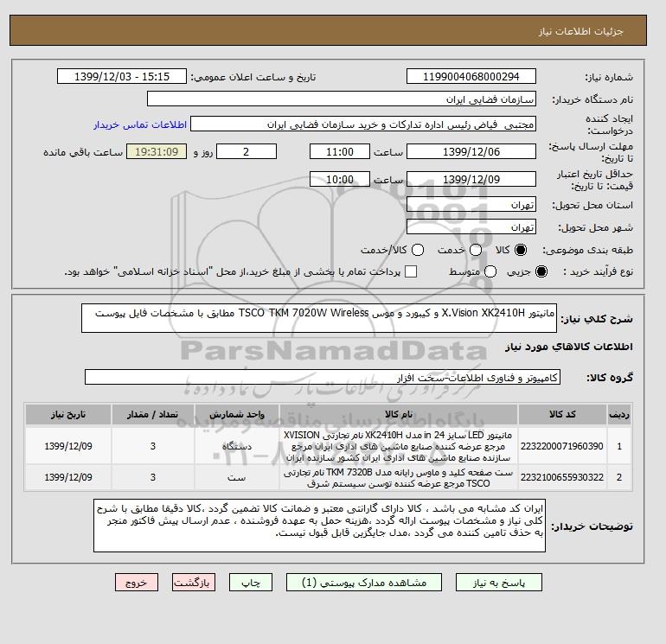
Task: Toggle the اسناد خزانه اسلامی payment checkbox
Action: tap(411, 271)
